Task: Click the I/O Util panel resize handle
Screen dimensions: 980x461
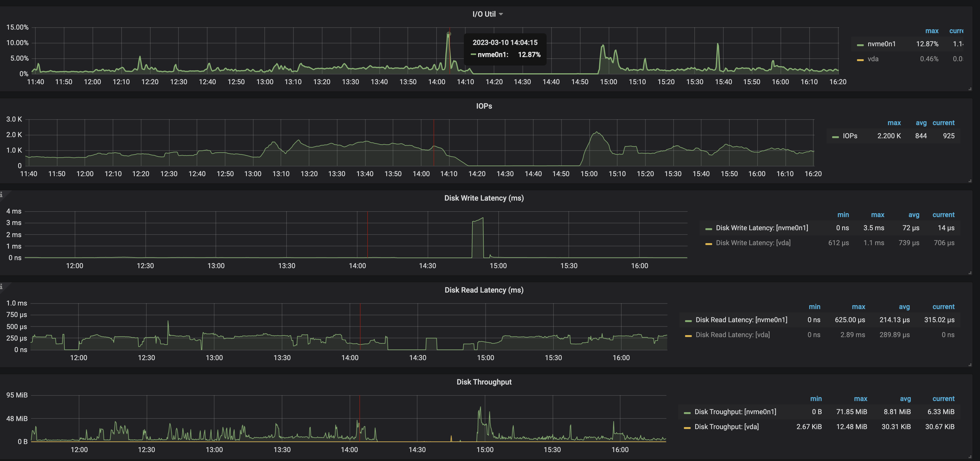Action: pyautogui.click(x=970, y=89)
